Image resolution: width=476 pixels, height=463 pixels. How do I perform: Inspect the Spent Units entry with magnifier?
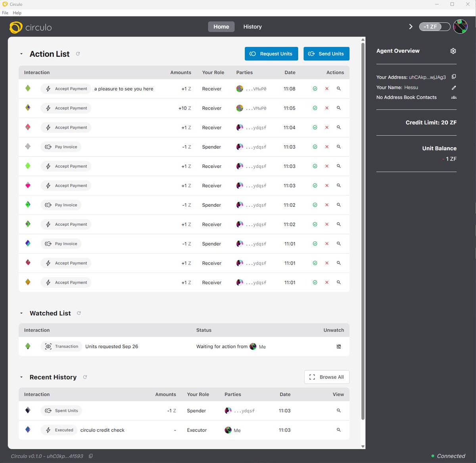(339, 411)
